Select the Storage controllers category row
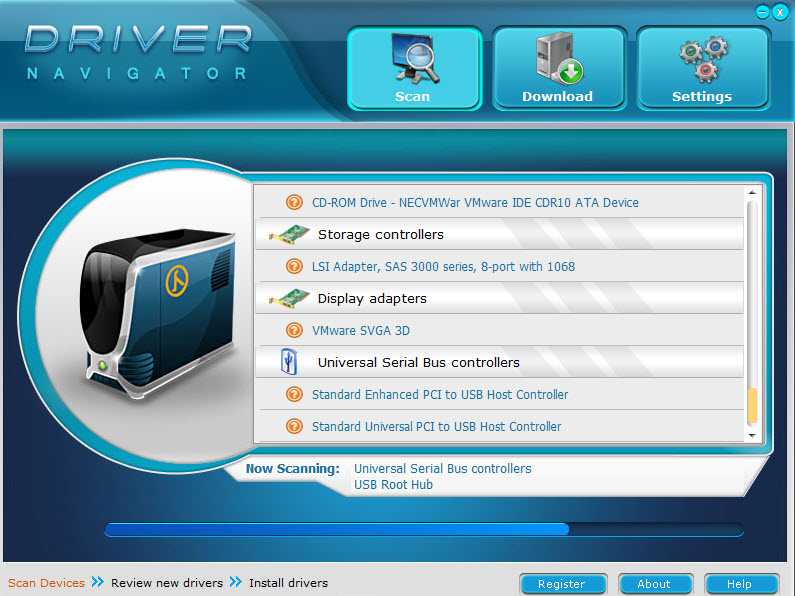The width and height of the screenshot is (795, 596). [499, 234]
